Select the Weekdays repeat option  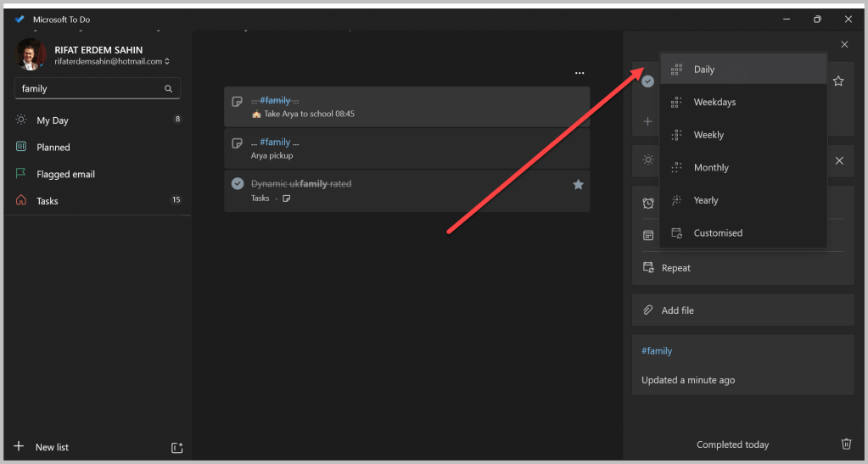click(x=743, y=102)
